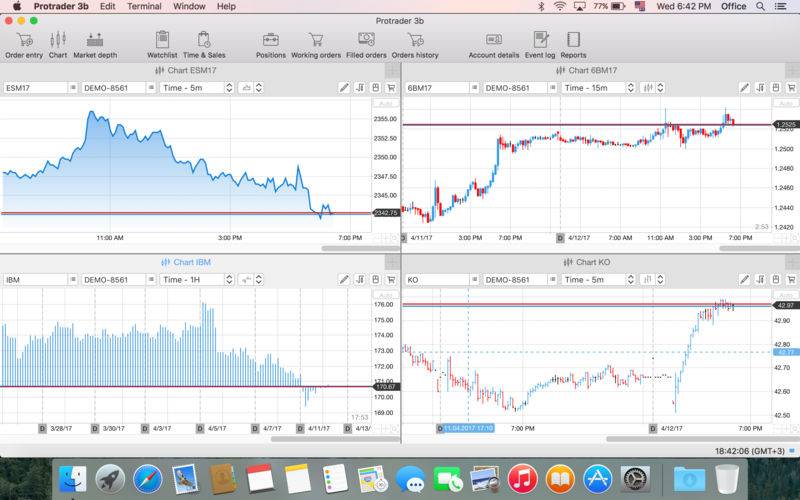This screenshot has height=500, width=800.
Task: Open the Orders history panel
Action: click(x=415, y=45)
